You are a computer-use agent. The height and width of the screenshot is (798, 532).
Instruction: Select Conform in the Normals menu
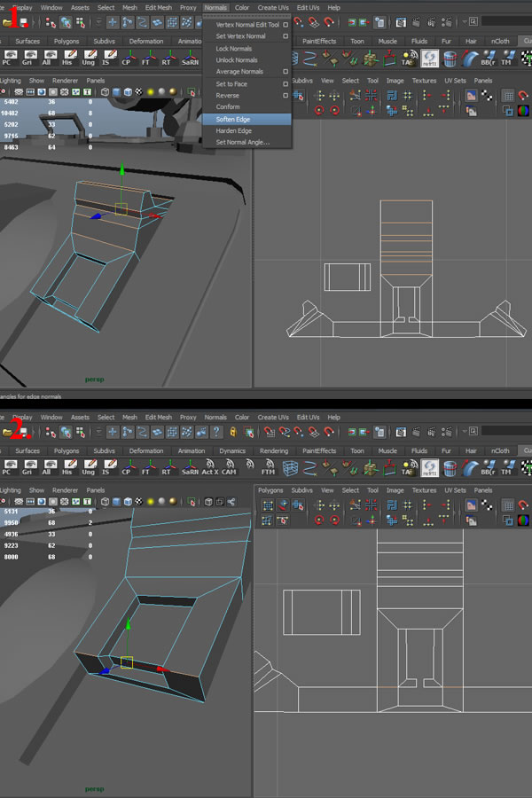pos(246,107)
